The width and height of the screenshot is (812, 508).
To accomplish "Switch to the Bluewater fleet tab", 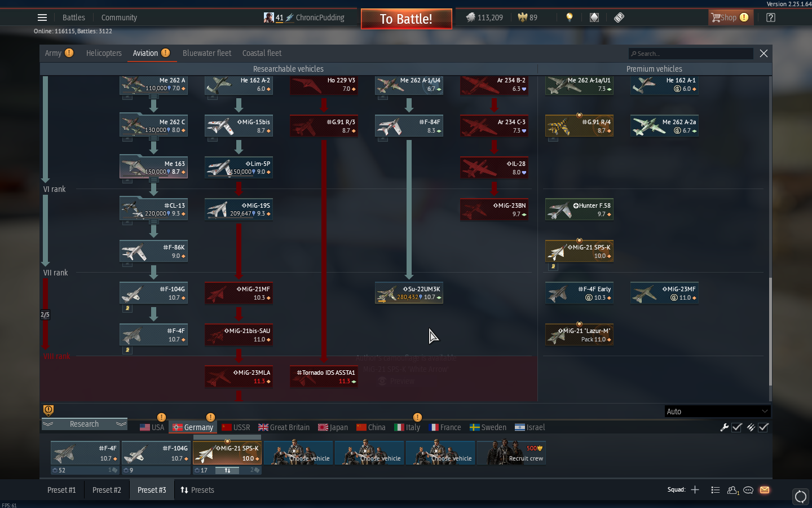I will tap(207, 53).
